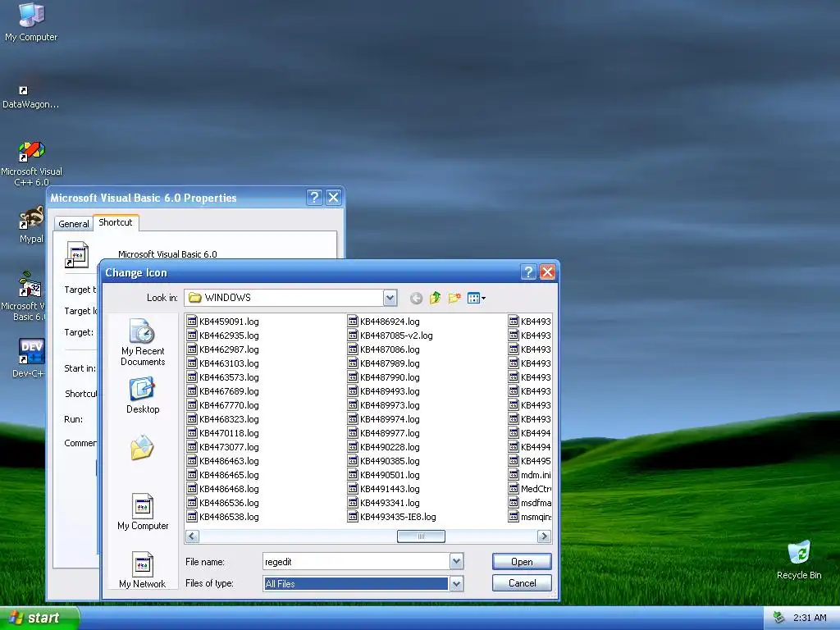Click the taskbar clock showing 2:31 AM

[810, 618]
